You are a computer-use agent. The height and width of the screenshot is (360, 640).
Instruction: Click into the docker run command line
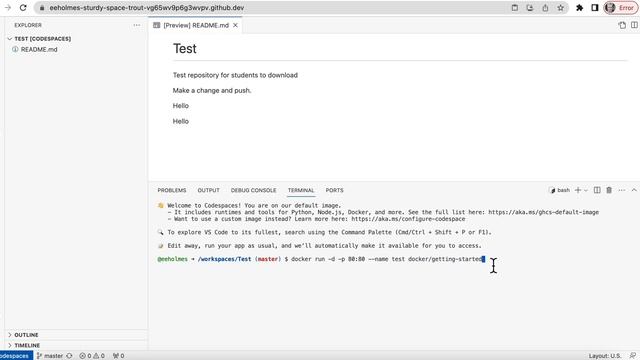(x=387, y=259)
